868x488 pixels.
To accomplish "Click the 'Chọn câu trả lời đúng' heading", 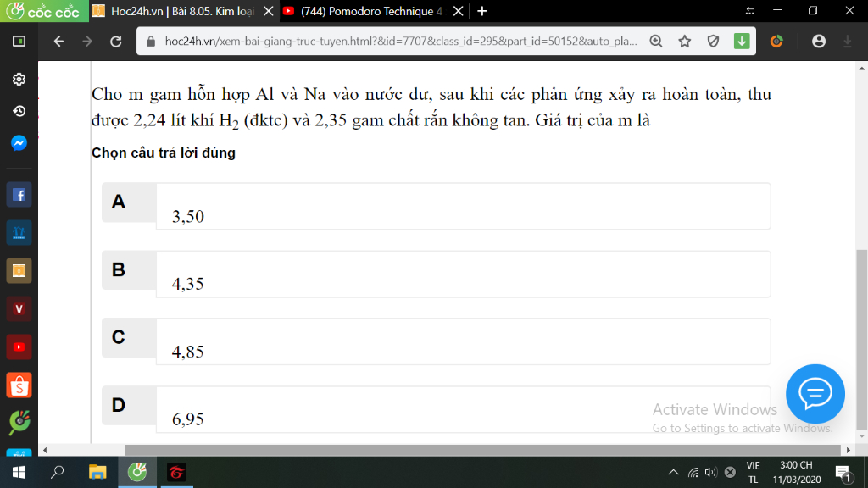I will click(x=164, y=152).
